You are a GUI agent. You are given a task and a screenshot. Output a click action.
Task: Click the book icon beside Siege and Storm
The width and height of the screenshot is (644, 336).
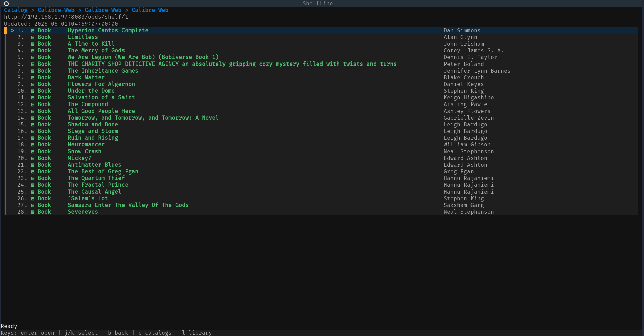point(33,131)
